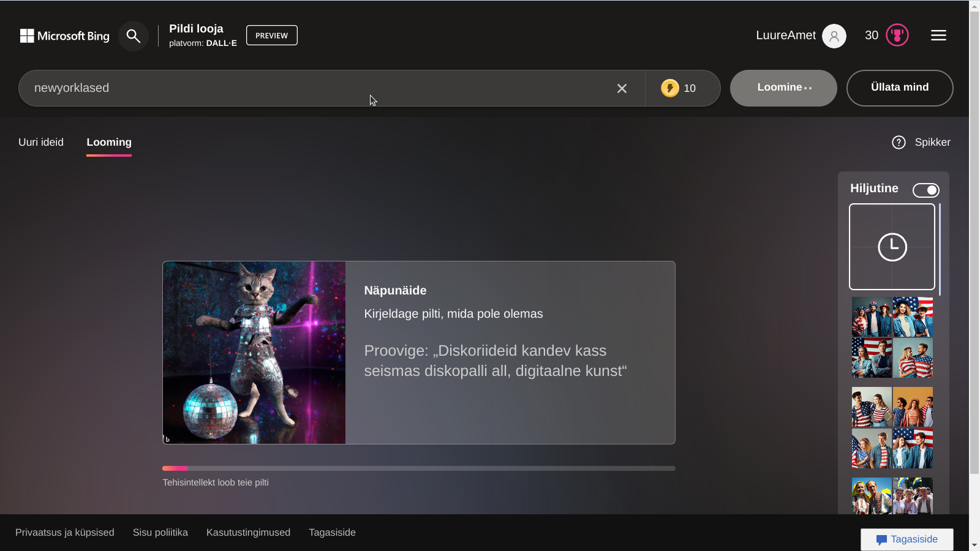Select the Looming tab

click(x=109, y=143)
